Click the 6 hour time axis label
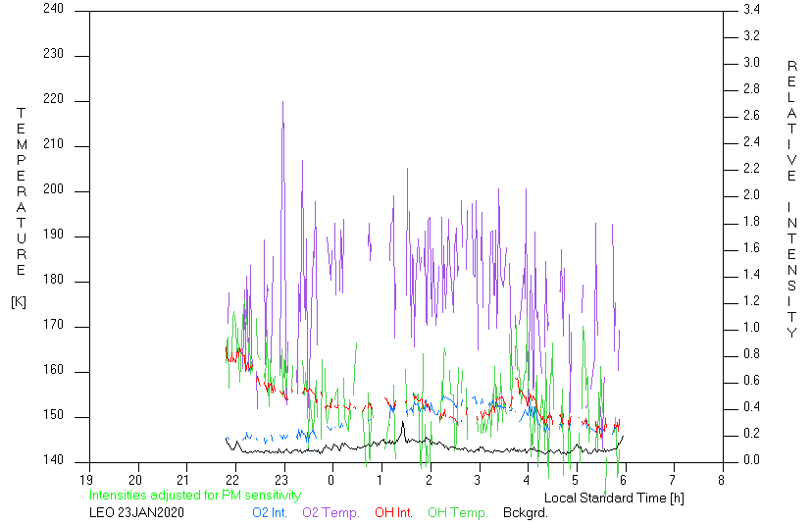Screen dimensions: 812x525 [624, 481]
